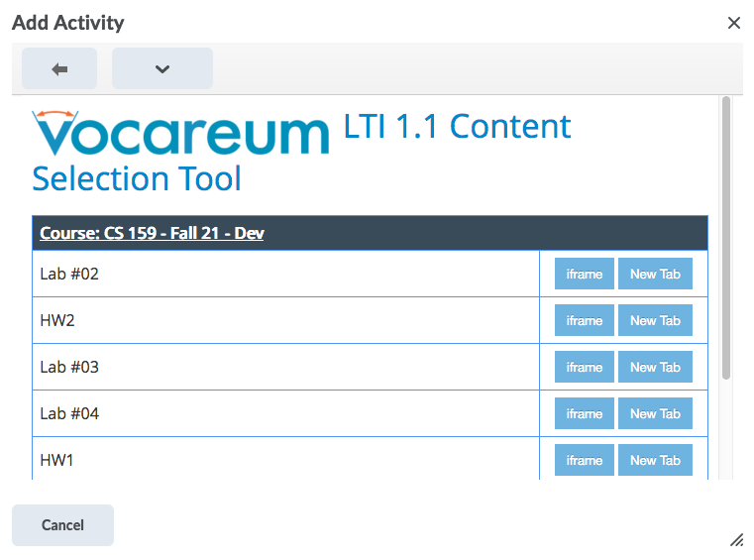The image size is (754, 560).
Task: Click the vertical scrollbar thumb
Action: click(726, 238)
